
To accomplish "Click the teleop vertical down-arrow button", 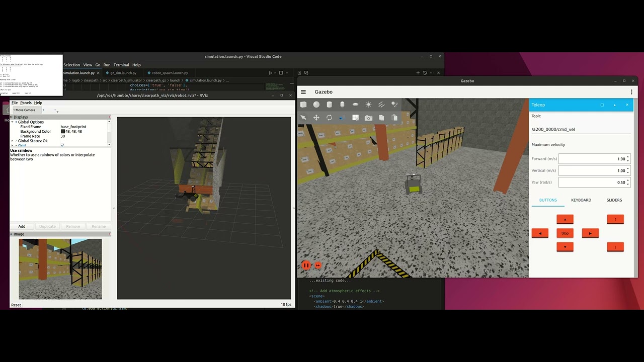I will (615, 247).
